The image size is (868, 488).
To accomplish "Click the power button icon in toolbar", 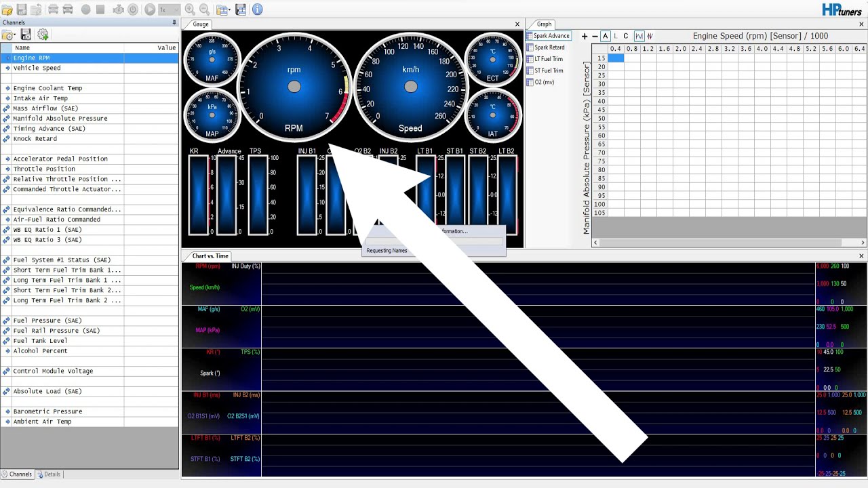I will [133, 9].
